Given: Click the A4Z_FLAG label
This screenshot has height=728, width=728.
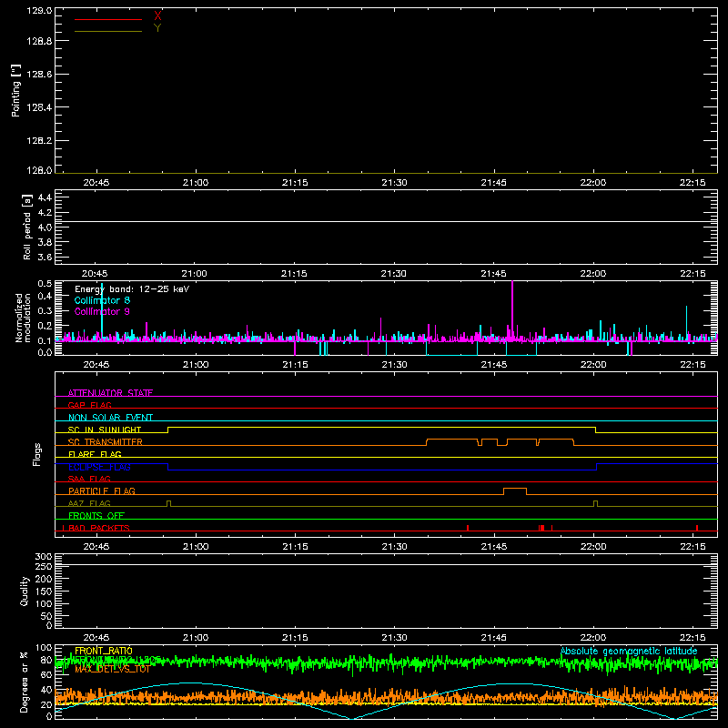Looking at the screenshot, I should point(89,503).
